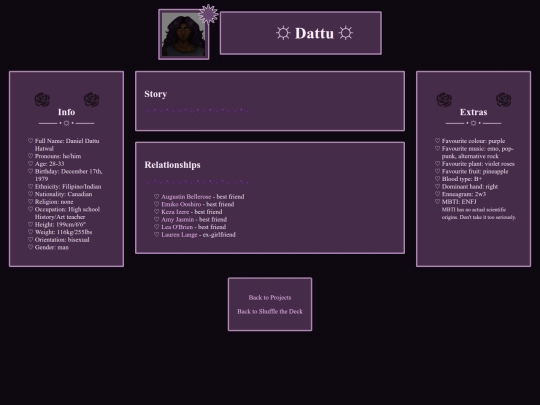Click the Pronouns: he/him line
The width and height of the screenshot is (540, 405).
tap(58, 156)
